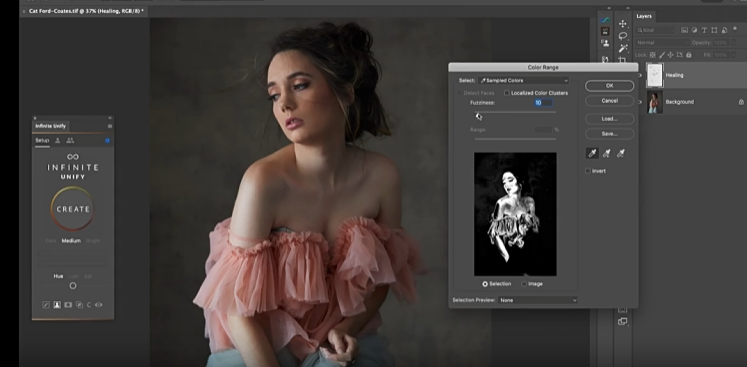The height and width of the screenshot is (367, 747).
Task: Select the Lasso tool
Action: 622,36
